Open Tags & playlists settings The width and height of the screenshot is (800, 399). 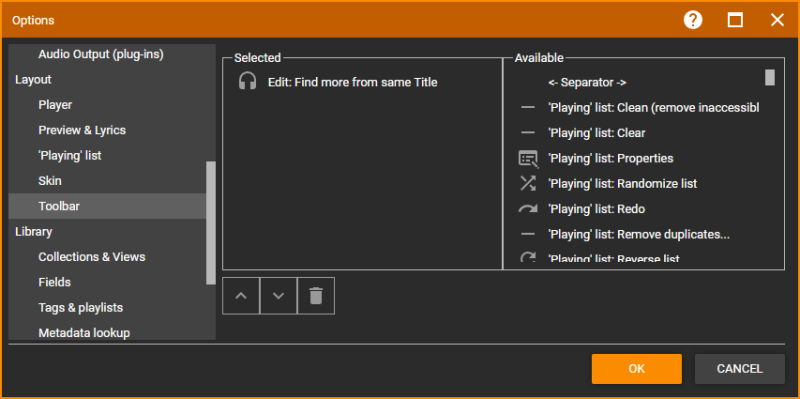click(x=81, y=308)
